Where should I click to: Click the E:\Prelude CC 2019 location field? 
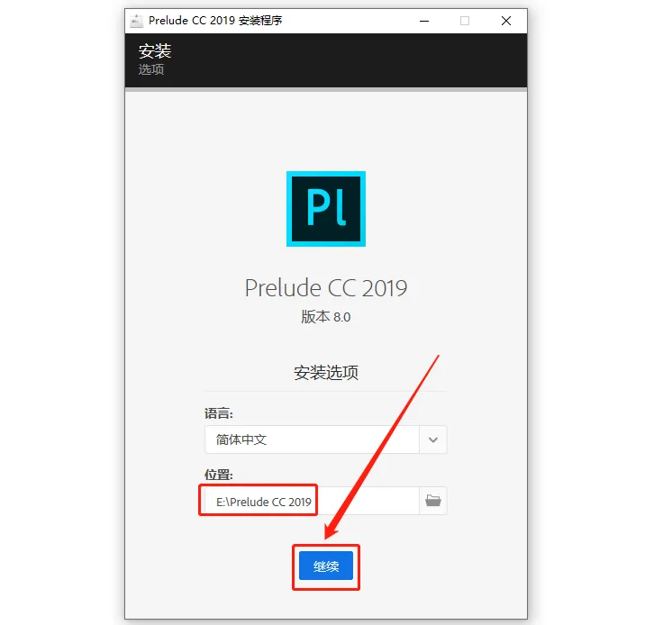312,501
